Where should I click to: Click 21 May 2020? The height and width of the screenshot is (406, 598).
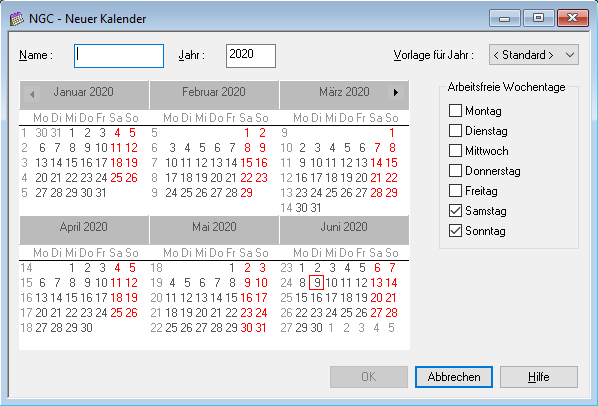coord(216,313)
